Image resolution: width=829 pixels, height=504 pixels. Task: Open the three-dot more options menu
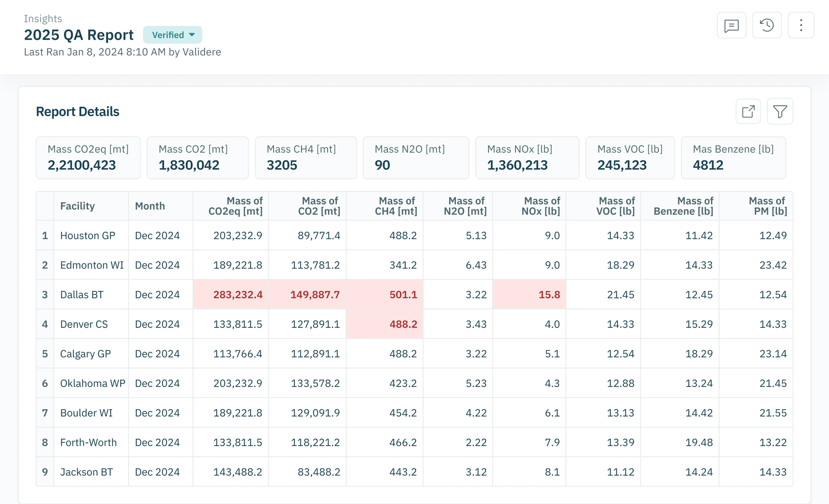tap(801, 26)
